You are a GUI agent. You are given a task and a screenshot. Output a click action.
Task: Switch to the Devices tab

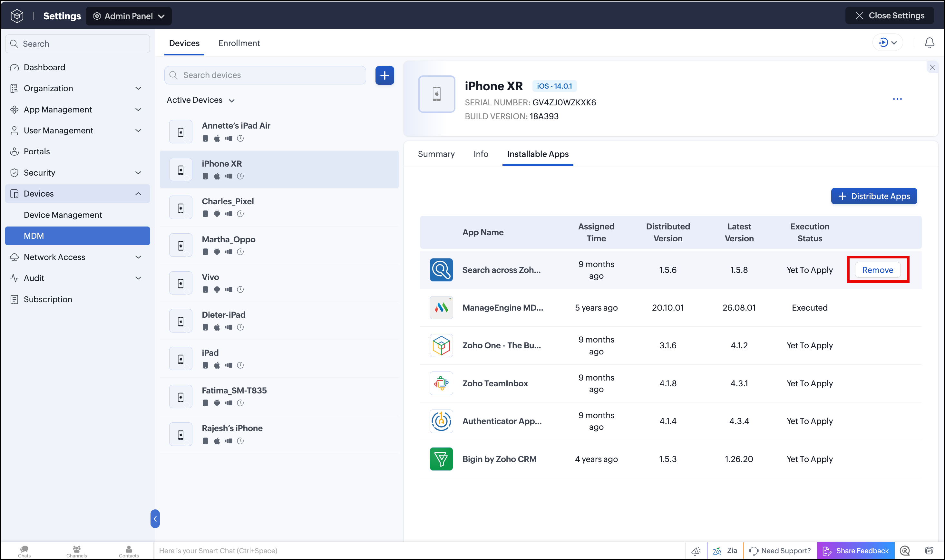tap(184, 43)
